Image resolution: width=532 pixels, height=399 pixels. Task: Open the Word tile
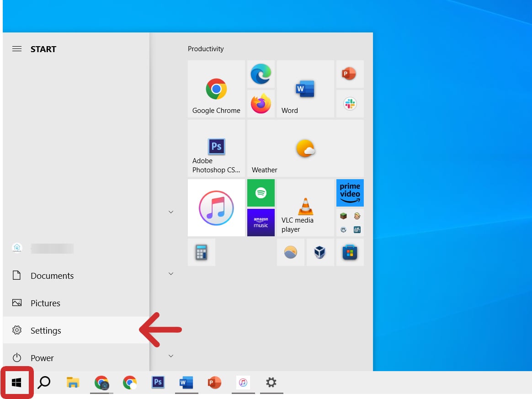click(x=305, y=90)
